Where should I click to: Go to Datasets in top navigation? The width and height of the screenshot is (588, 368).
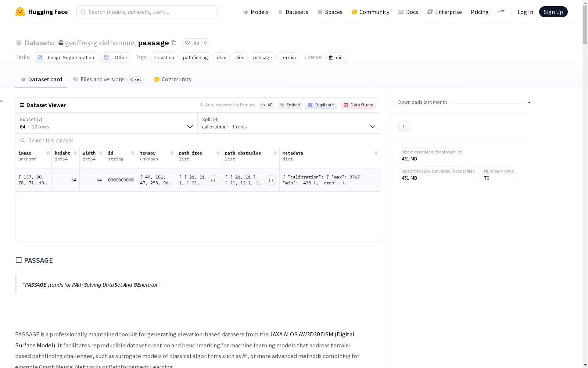pos(293,12)
